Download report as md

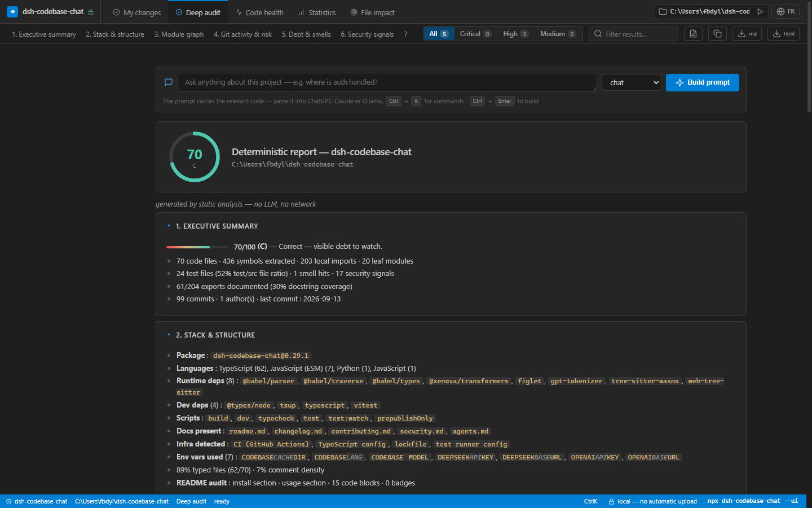[747, 34]
